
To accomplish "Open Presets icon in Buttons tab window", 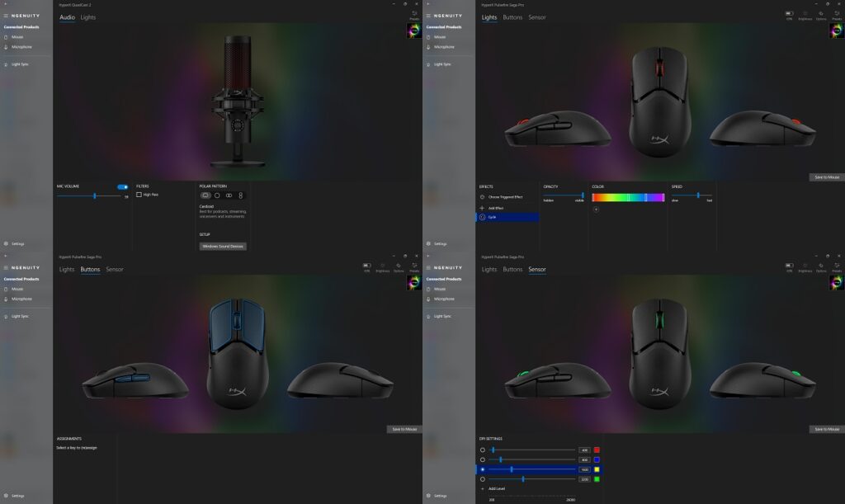I will 414,267.
